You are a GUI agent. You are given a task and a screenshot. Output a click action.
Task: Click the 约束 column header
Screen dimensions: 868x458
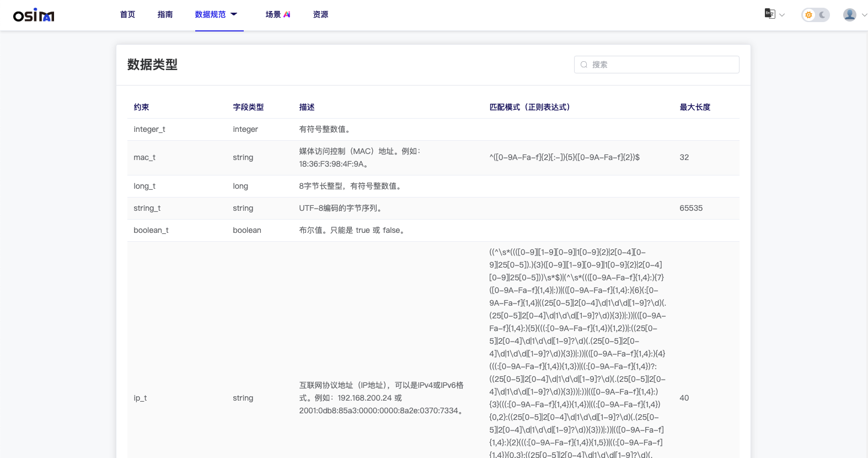[x=141, y=107]
